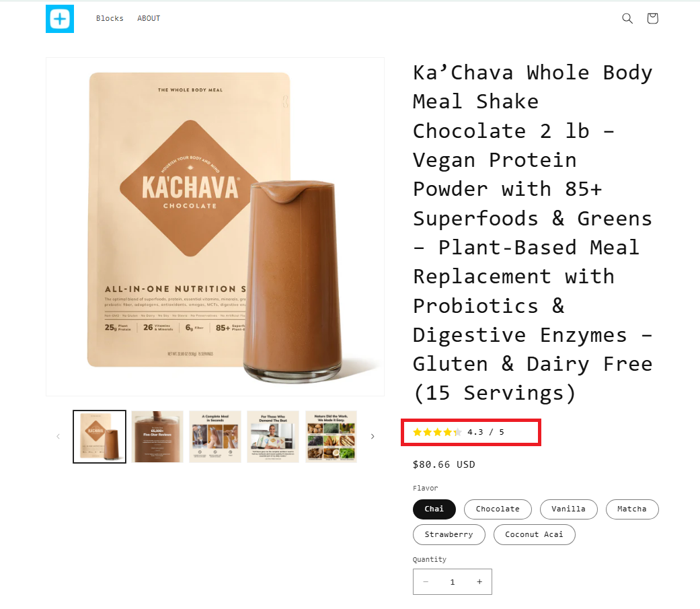Click the next thumbnails arrow
Viewport: 700px width, 609px height.
tap(373, 437)
